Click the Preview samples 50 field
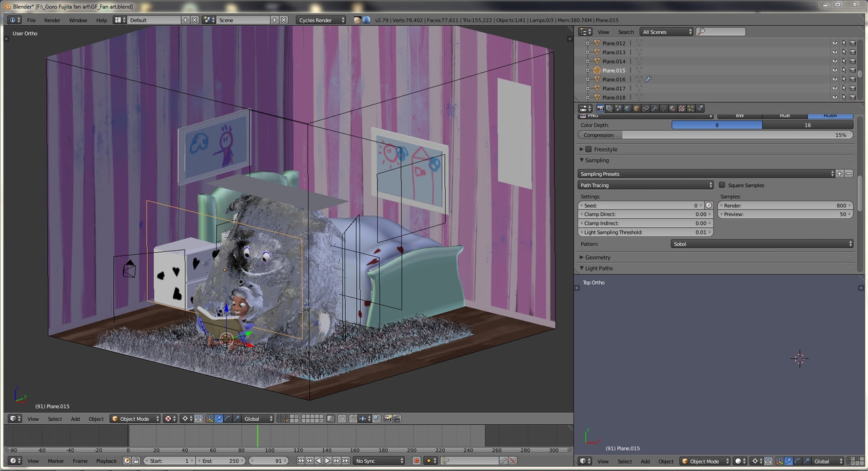The image size is (868, 471). point(785,214)
